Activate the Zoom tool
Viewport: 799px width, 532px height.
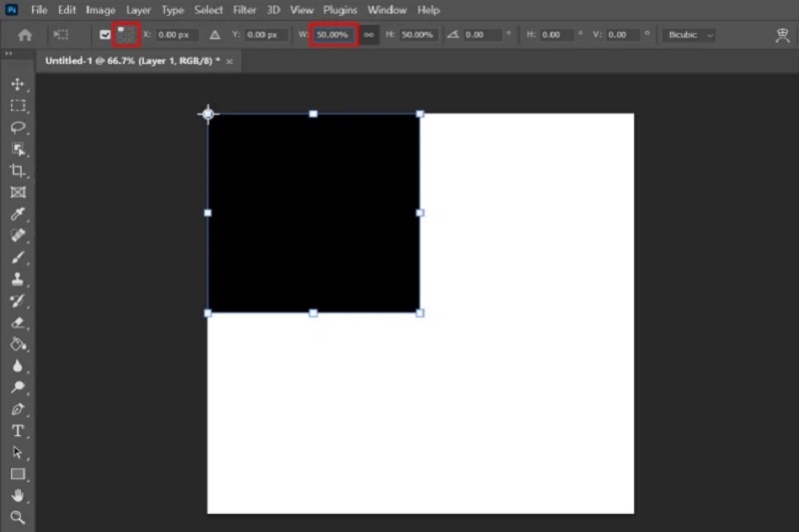click(17, 517)
